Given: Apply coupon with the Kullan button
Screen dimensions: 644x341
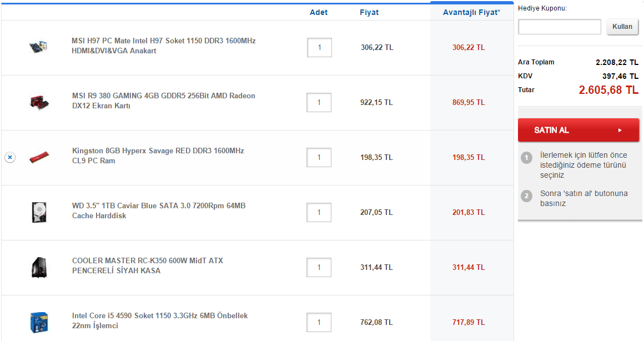Looking at the screenshot, I should (622, 27).
